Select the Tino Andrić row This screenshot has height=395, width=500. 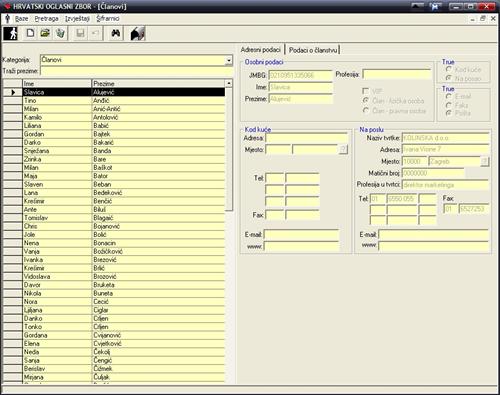[114, 100]
